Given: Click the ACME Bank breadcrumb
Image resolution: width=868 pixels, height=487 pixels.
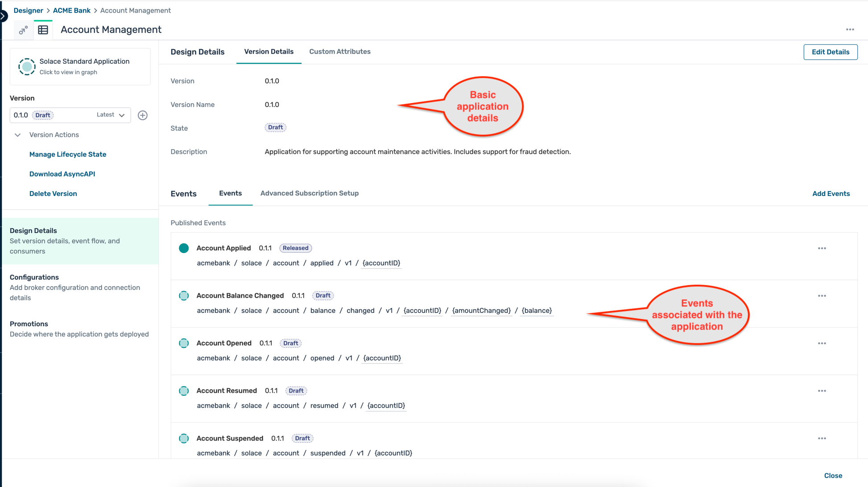Looking at the screenshot, I should point(71,10).
